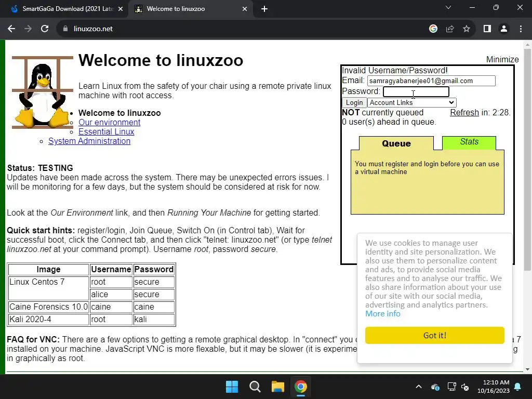Click Chrome icon in taskbar
This screenshot has width=532, height=399.
pyautogui.click(x=301, y=387)
